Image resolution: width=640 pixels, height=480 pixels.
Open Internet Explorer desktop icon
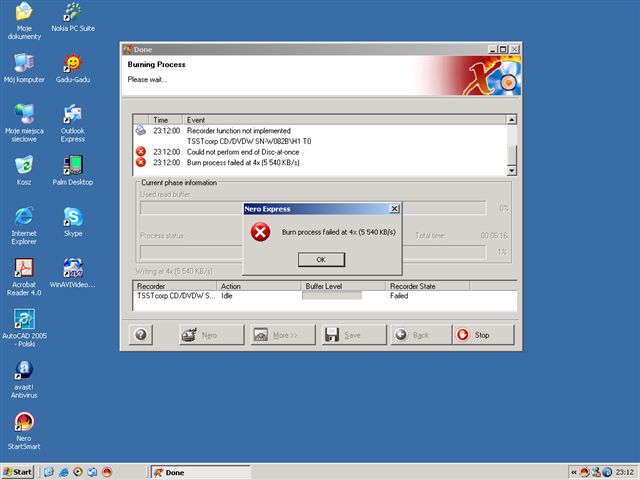(24, 226)
